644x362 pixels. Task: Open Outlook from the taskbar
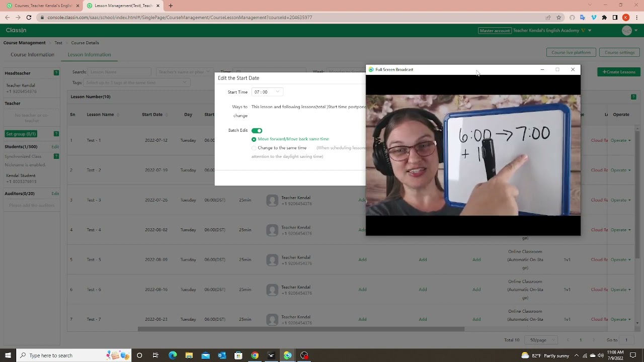(222, 355)
